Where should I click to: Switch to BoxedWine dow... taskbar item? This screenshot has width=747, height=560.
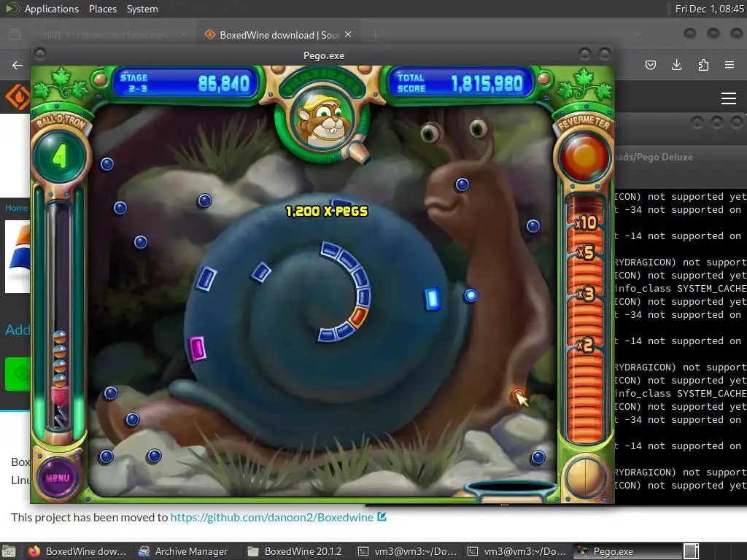coord(77,551)
